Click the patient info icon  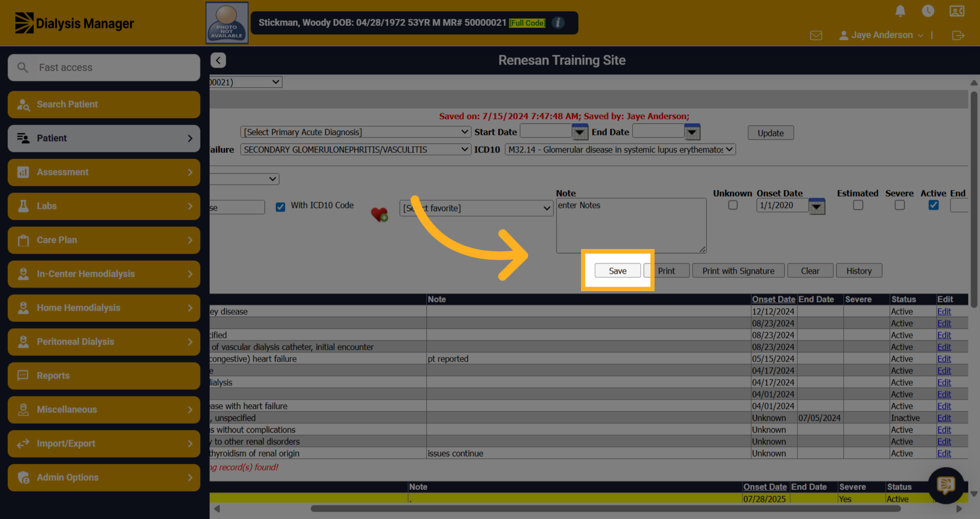(558, 22)
